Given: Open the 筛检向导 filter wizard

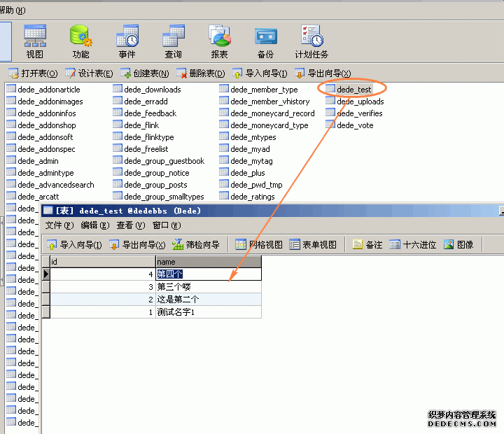Looking at the screenshot, I should pos(196,245).
